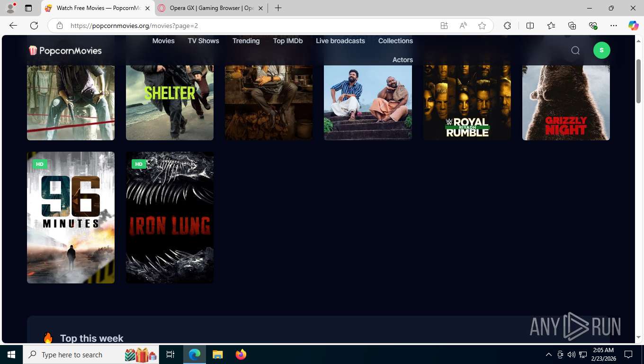
Task: Refresh the page with the reload icon
Action: click(34, 26)
